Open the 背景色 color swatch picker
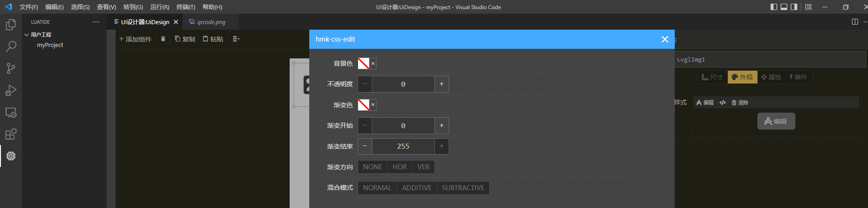This screenshot has width=868, height=208. click(364, 63)
